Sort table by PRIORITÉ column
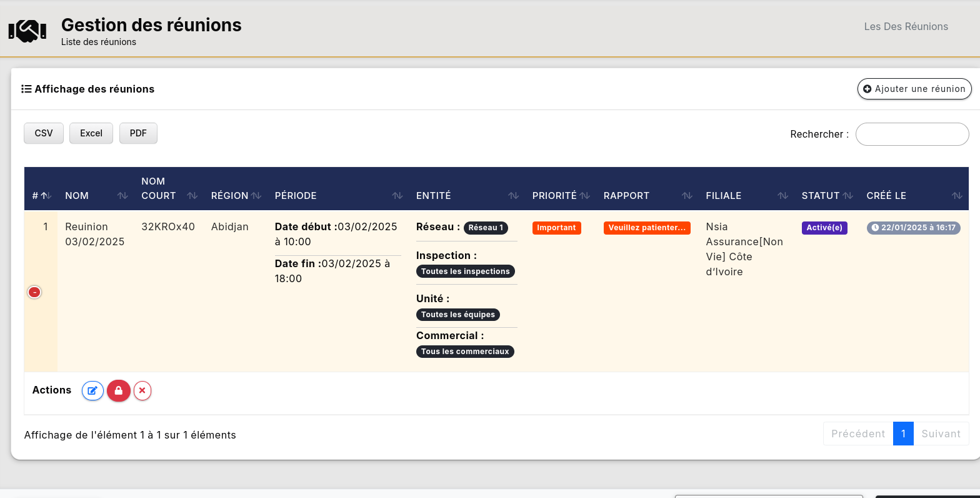 (554, 196)
